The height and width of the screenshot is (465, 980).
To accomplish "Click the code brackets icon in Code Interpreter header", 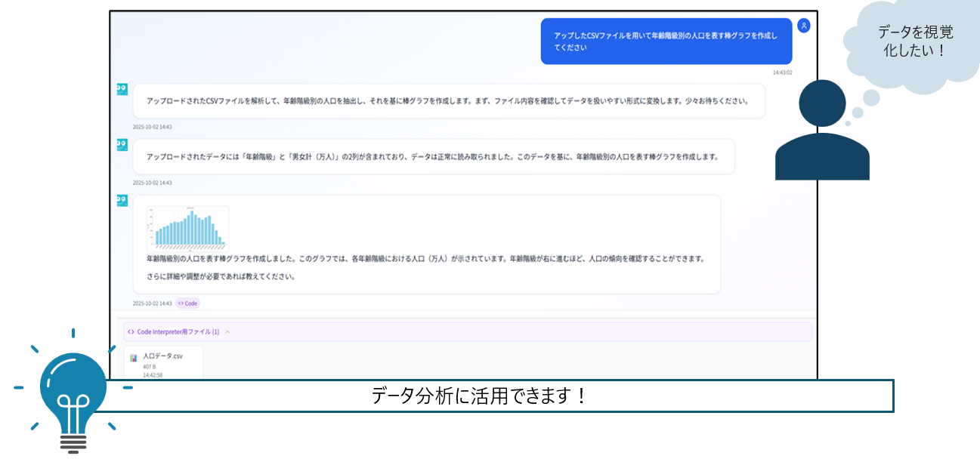I will coord(131,331).
